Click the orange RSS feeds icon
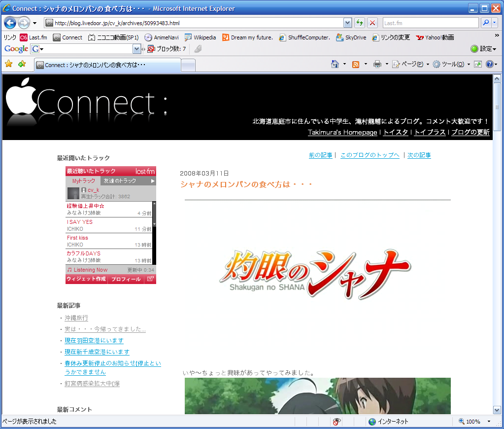This screenshot has width=504, height=429. click(x=356, y=65)
